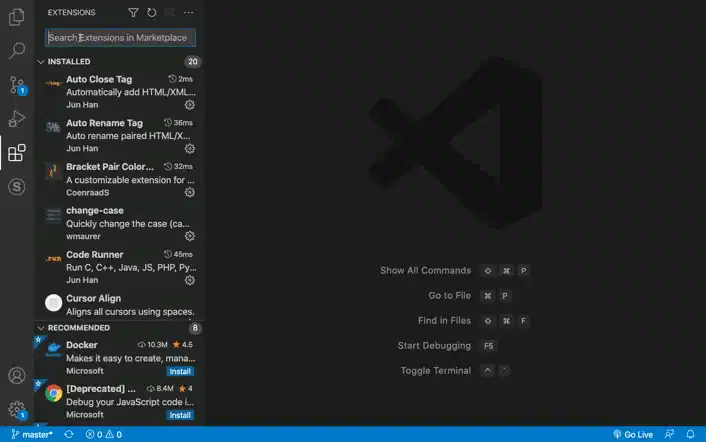Select the Extensions view icon

(17, 153)
